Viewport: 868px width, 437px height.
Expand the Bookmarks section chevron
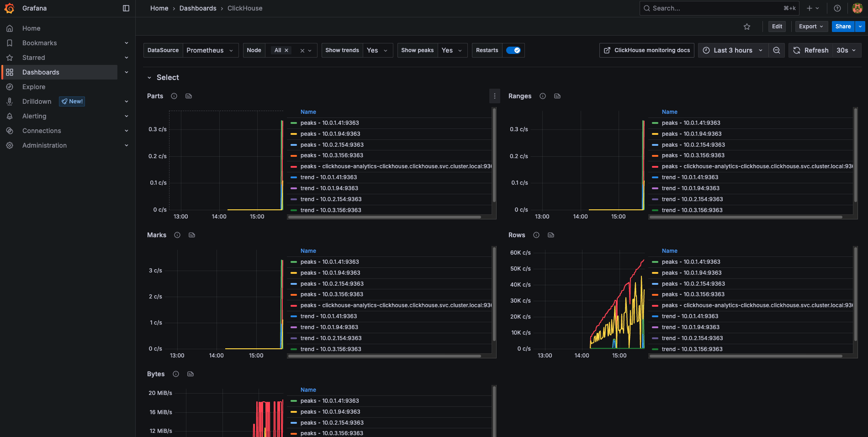coord(127,43)
